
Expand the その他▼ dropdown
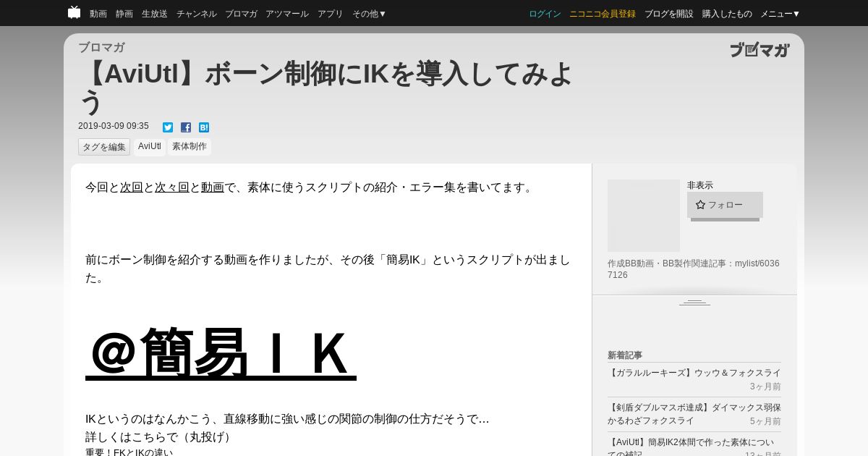370,14
